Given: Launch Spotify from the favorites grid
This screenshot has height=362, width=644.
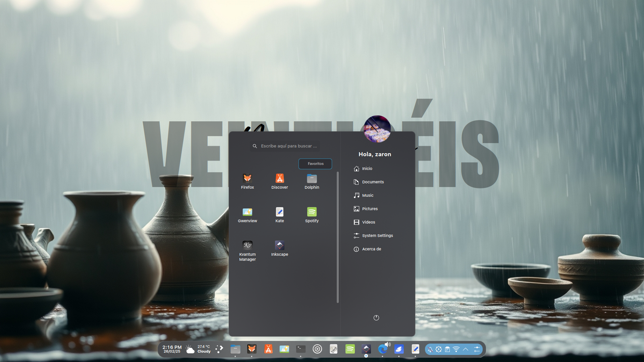Looking at the screenshot, I should pyautogui.click(x=312, y=215).
